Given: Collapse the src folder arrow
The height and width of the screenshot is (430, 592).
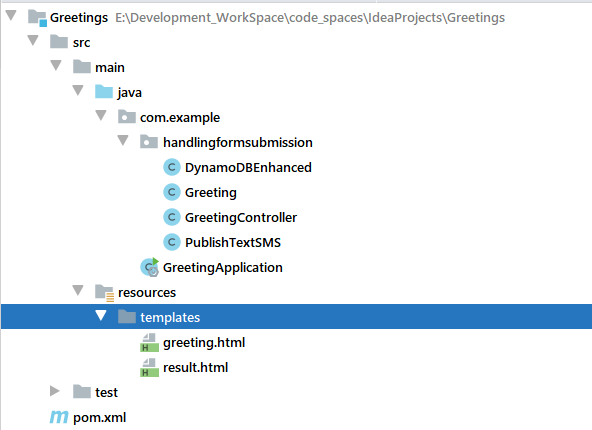Looking at the screenshot, I should [x=33, y=40].
